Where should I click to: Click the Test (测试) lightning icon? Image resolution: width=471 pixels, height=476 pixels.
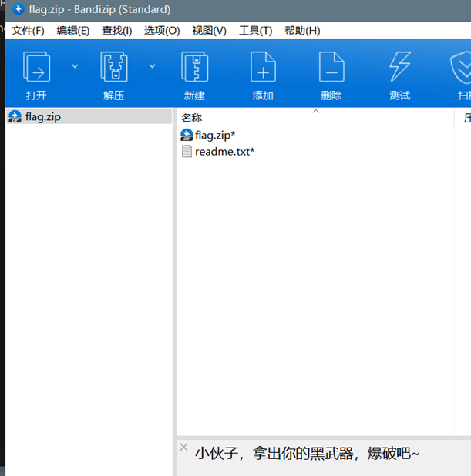pyautogui.click(x=399, y=68)
